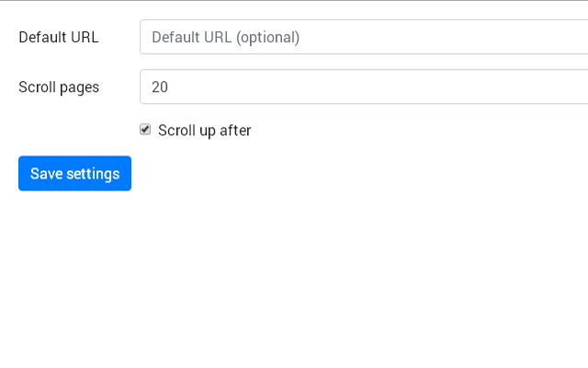588x368 pixels.
Task: Click the "Scroll up after" label text
Action: 204,131
